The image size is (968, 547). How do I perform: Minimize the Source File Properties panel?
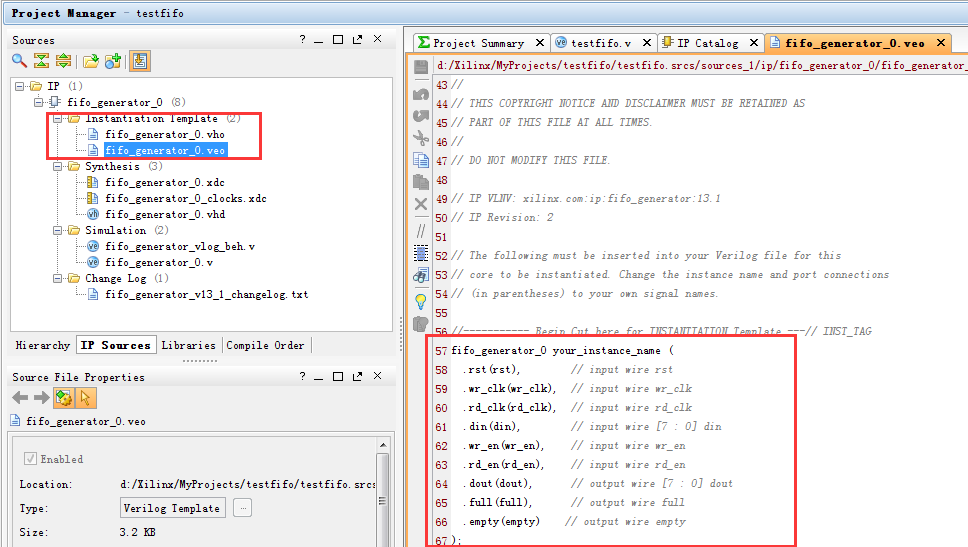[x=319, y=376]
